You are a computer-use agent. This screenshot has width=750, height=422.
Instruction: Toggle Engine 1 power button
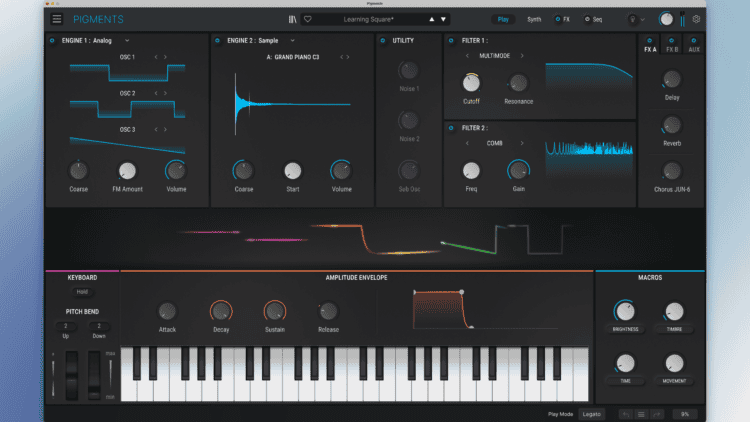click(x=52, y=41)
